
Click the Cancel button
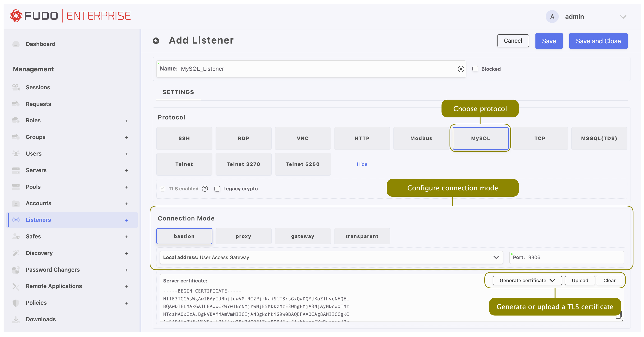click(513, 41)
